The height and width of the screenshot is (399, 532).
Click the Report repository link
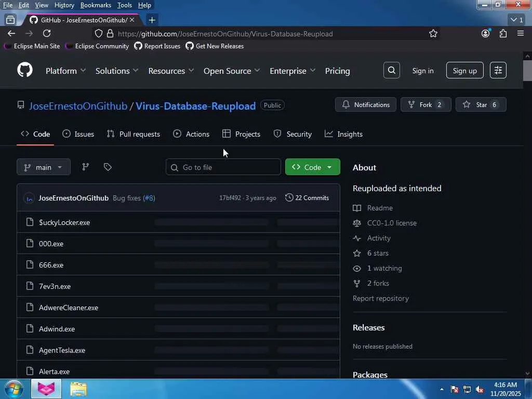coord(381,298)
